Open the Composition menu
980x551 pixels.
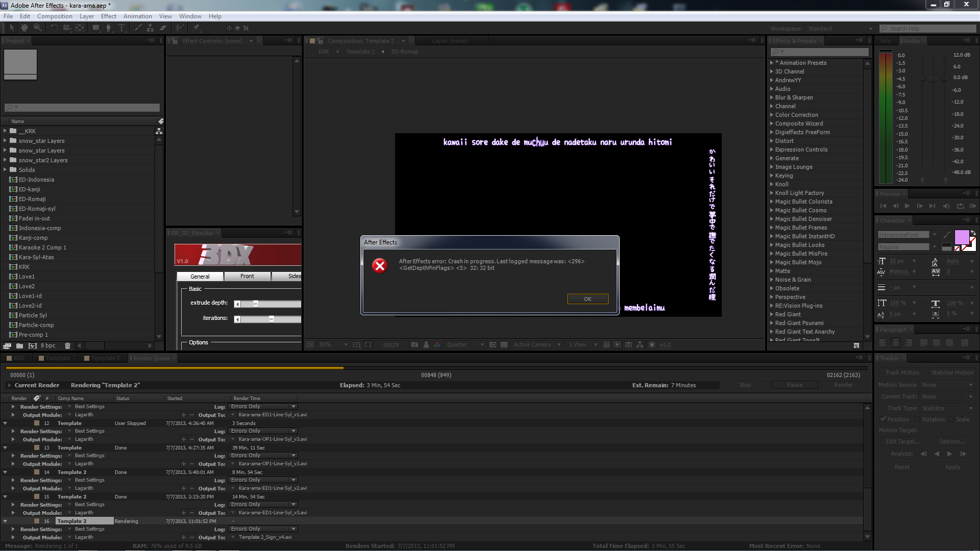point(55,16)
